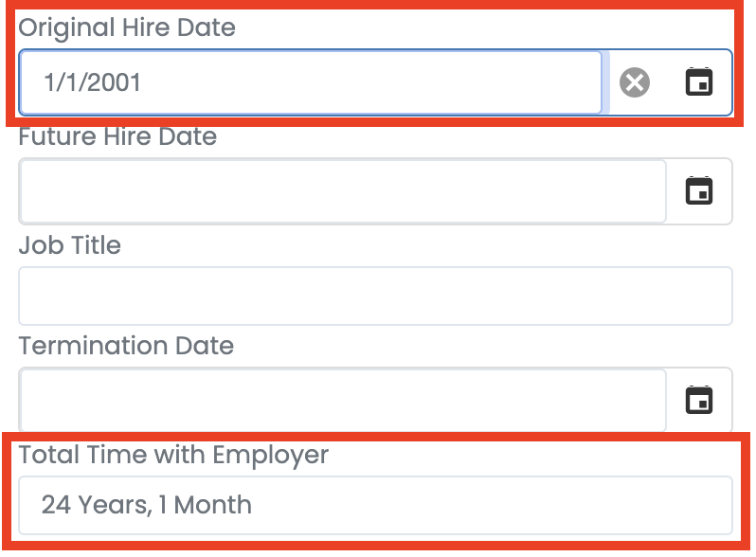756x557 pixels.
Task: Open the Termination Date calendar picker
Action: tap(698, 400)
